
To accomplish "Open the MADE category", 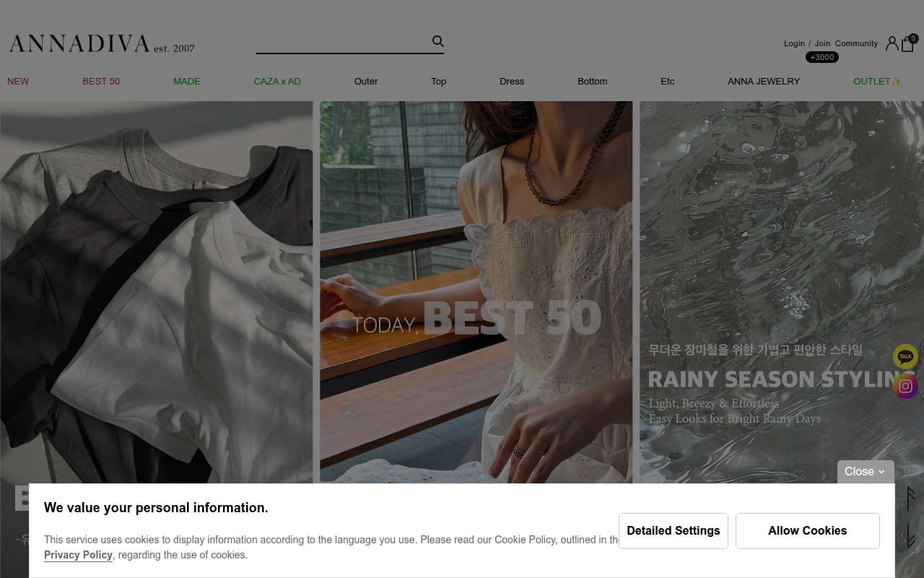I will pos(187,82).
